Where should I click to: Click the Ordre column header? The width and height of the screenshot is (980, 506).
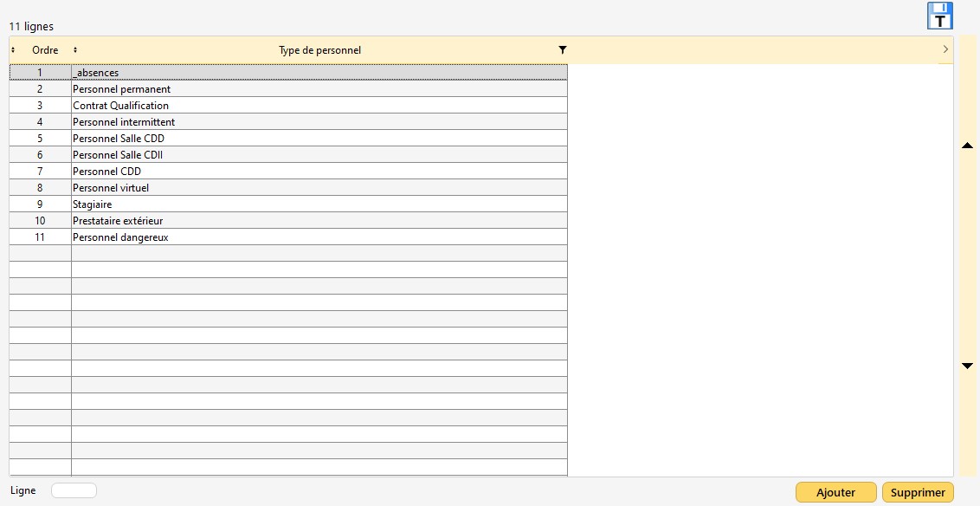coord(45,50)
